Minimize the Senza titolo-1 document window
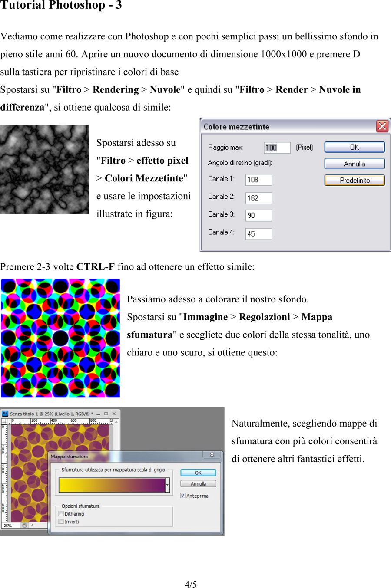The image size is (391, 588). tap(99, 414)
